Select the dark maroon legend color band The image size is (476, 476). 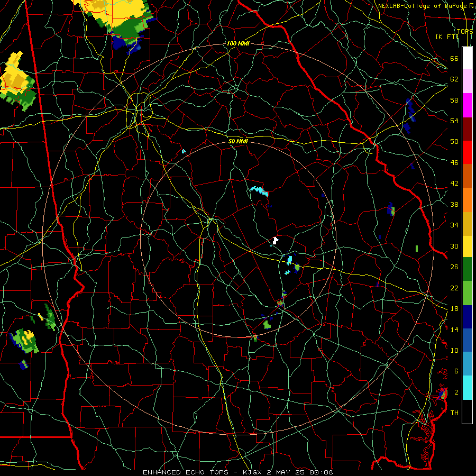[467, 129]
